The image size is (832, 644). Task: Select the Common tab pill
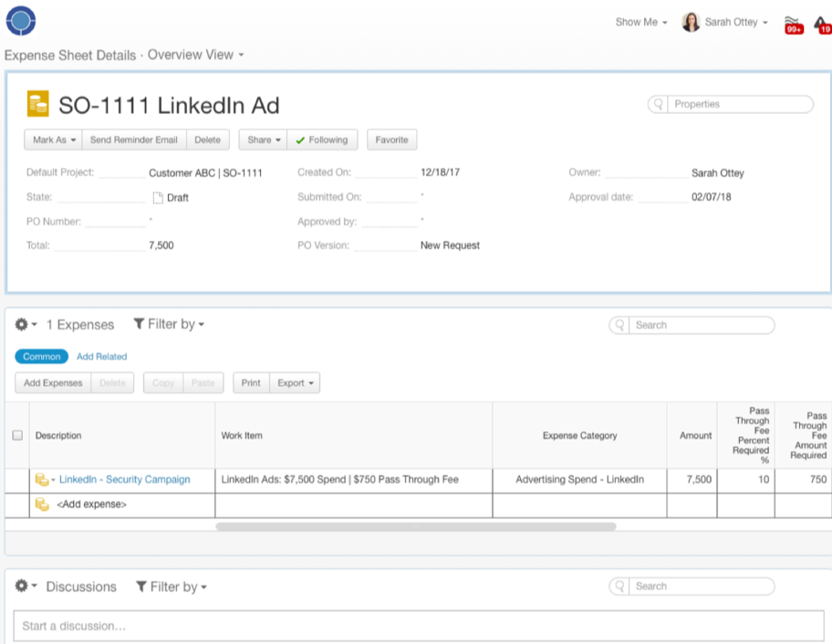(41, 357)
